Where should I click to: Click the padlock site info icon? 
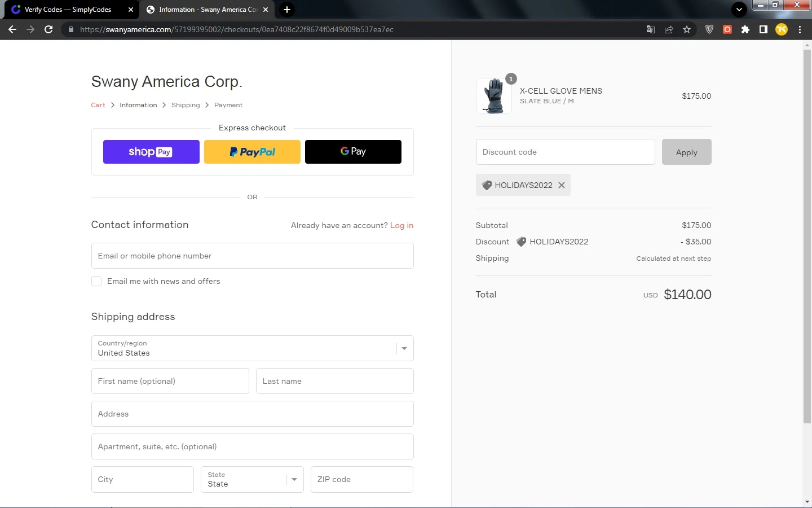(70, 29)
